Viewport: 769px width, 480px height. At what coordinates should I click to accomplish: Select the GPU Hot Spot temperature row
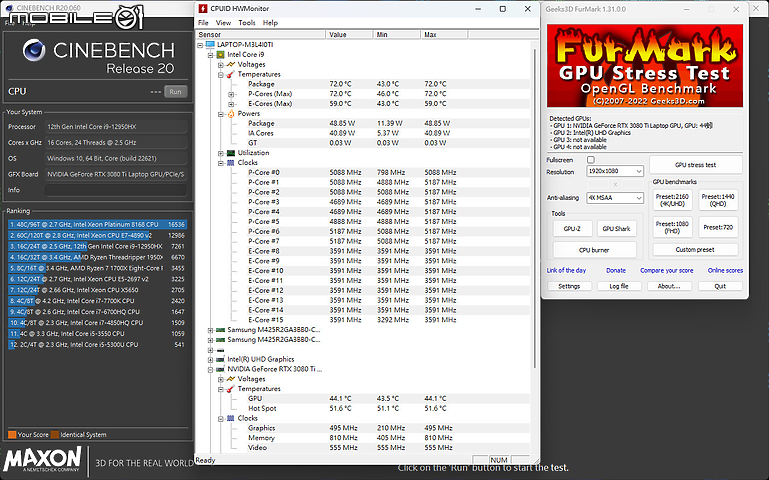pyautogui.click(x=363, y=408)
